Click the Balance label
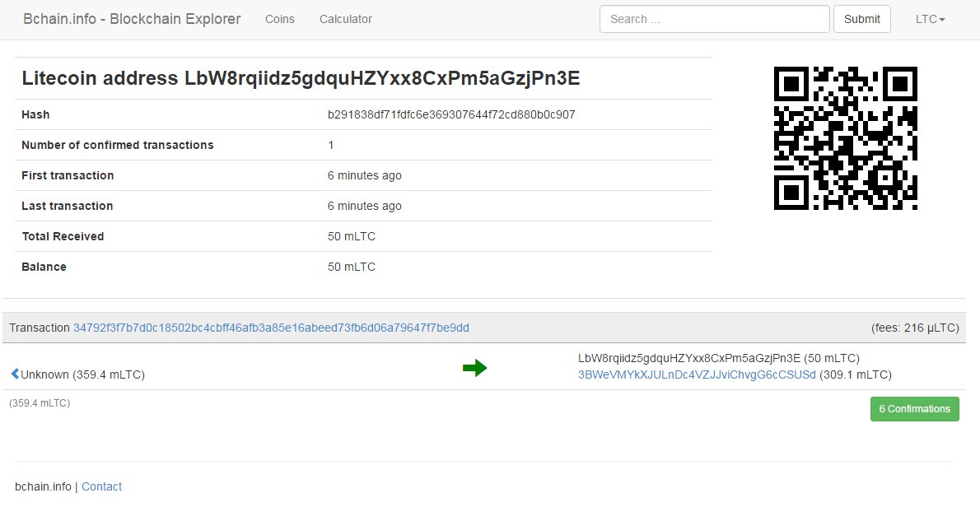This screenshot has width=980, height=507. (x=44, y=267)
